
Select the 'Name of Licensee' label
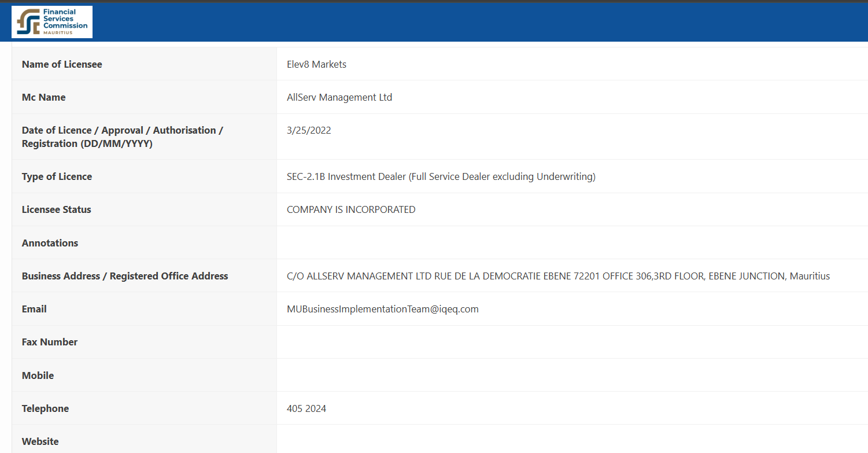tap(62, 64)
